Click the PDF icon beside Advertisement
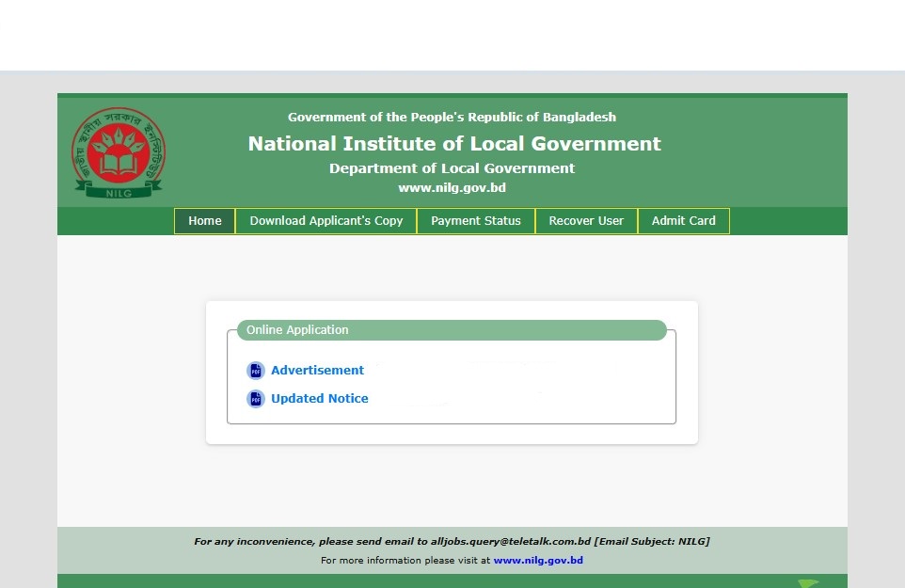Screen dimensions: 905x588 [x=255, y=371]
